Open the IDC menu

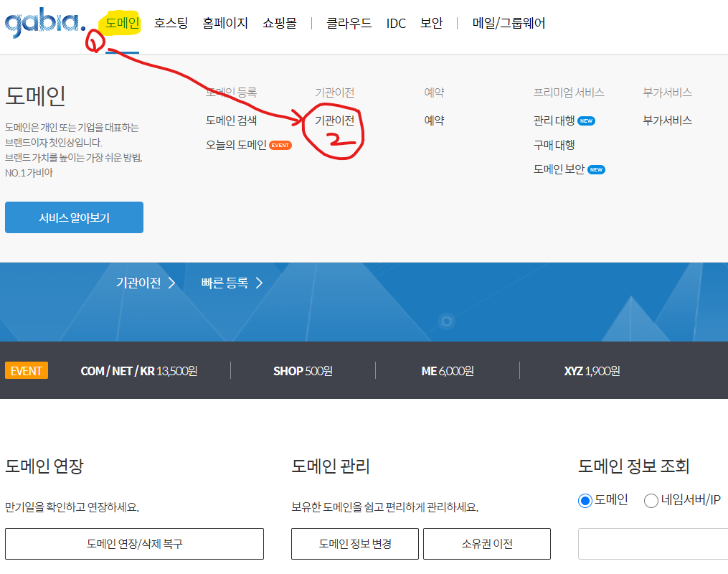[396, 23]
